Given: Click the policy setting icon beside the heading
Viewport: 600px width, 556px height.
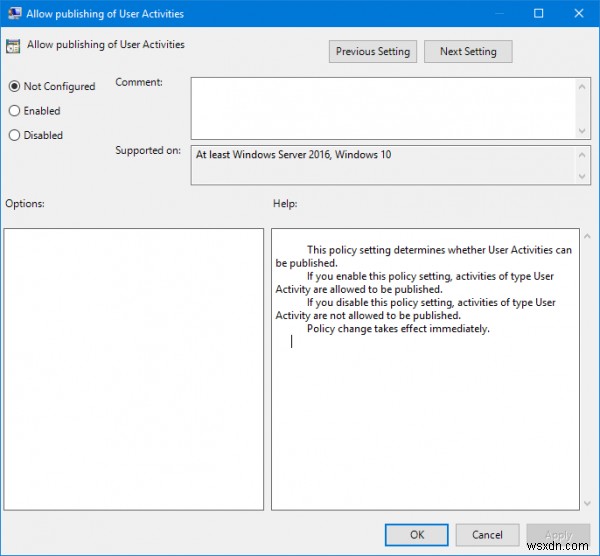Looking at the screenshot, I should (13, 46).
